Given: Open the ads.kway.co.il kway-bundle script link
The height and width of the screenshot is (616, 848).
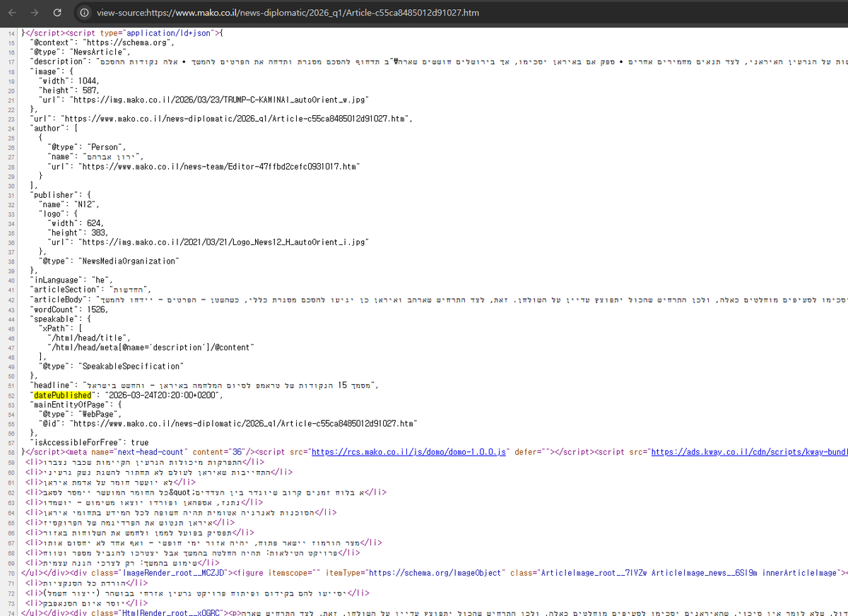Looking at the screenshot, I should [x=748, y=451].
